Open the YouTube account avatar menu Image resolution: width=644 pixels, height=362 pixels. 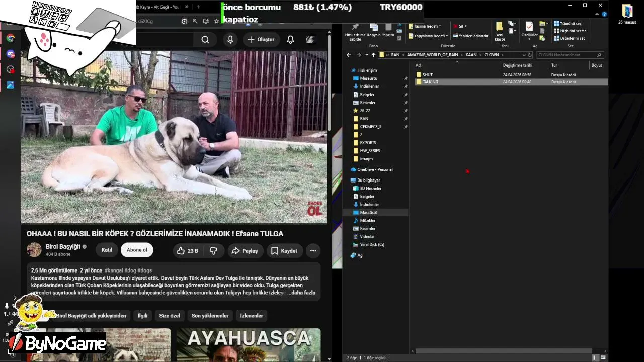point(310,40)
